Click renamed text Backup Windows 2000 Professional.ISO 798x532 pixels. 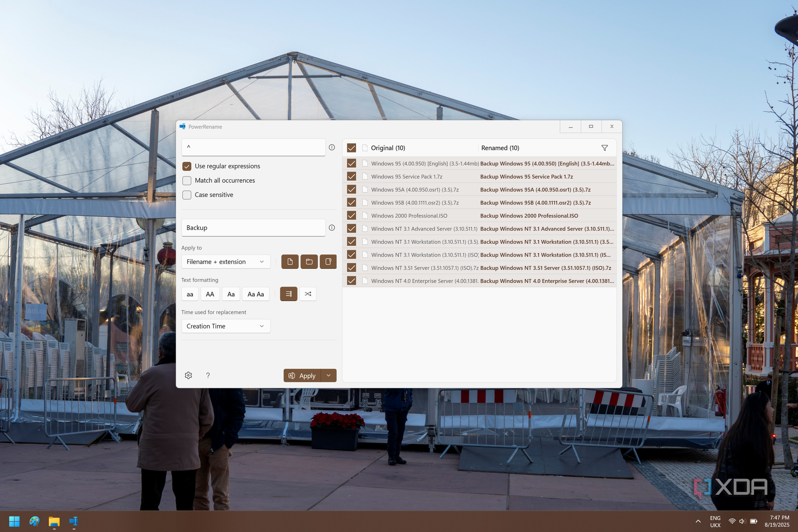[529, 216]
